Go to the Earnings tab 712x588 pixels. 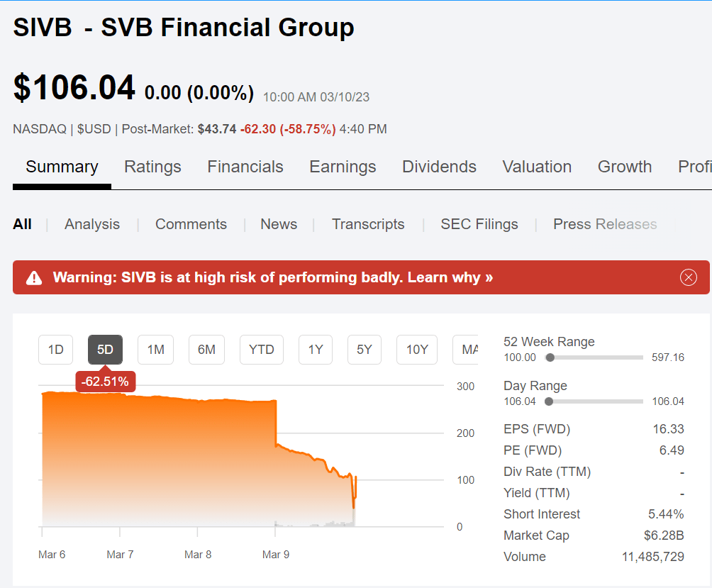tap(343, 167)
